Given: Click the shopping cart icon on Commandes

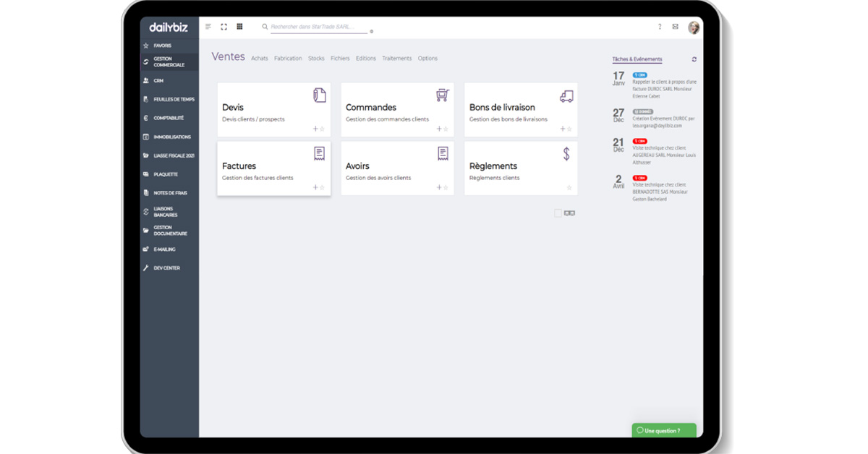Looking at the screenshot, I should click(443, 95).
